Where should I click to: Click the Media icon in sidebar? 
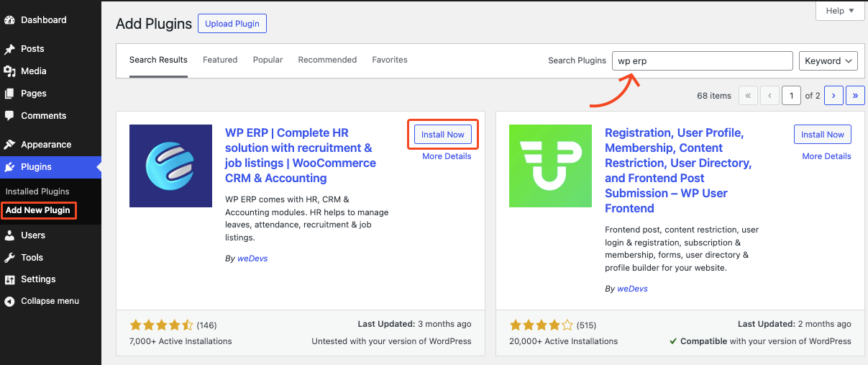(9, 71)
